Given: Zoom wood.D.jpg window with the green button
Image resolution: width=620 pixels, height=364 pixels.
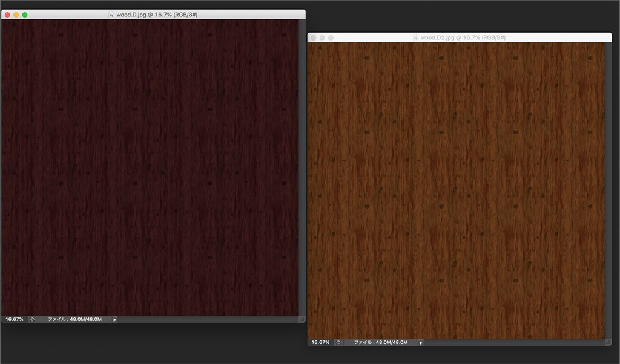Looking at the screenshot, I should [25, 15].
